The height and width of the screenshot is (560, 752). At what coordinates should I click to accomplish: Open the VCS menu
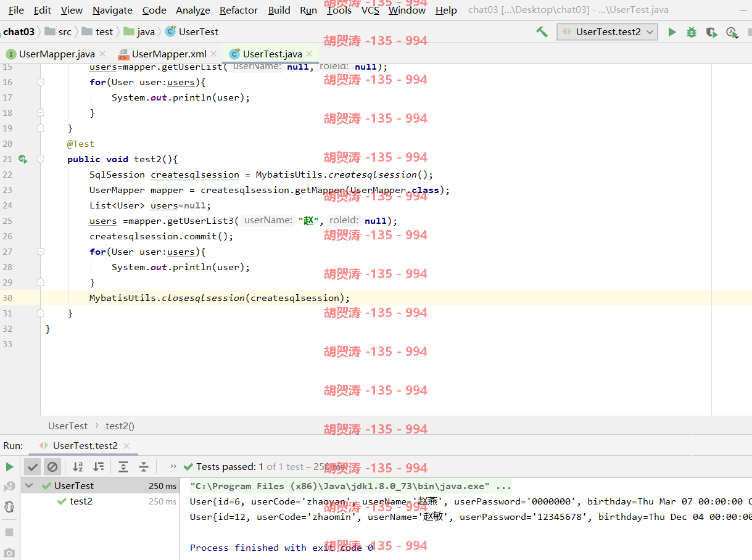tap(370, 10)
